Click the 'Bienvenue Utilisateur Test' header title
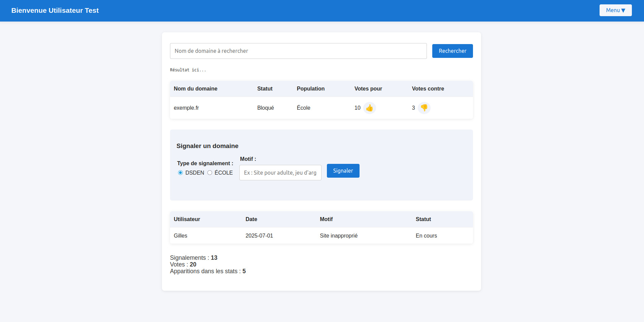Image resolution: width=644 pixels, height=322 pixels. (55, 10)
